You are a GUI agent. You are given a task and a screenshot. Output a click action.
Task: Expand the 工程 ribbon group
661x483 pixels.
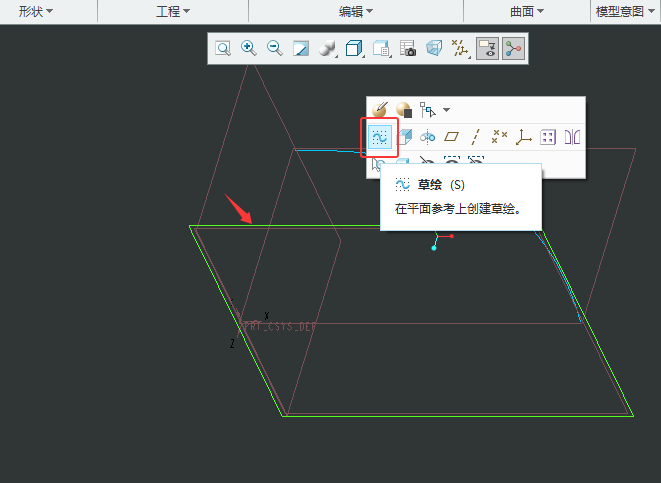173,11
